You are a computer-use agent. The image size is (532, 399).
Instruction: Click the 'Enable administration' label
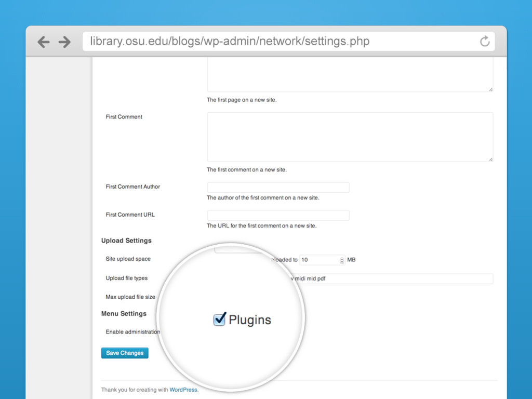pyautogui.click(x=132, y=332)
